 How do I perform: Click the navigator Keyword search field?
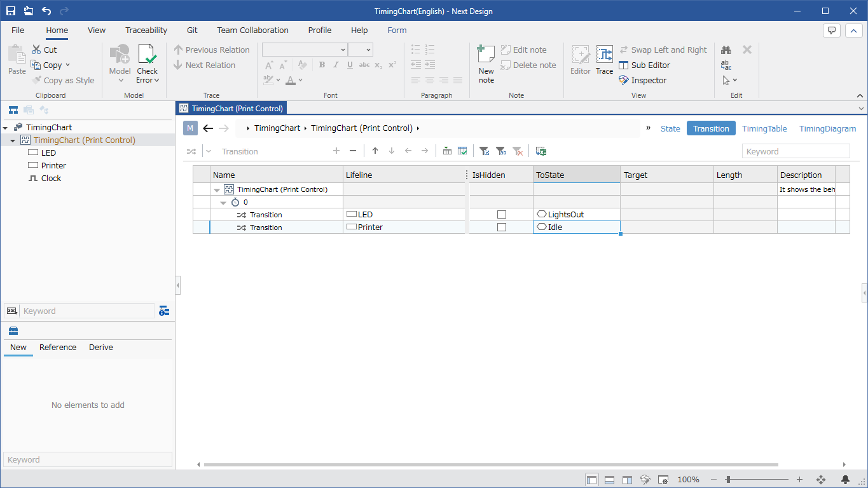pos(88,311)
